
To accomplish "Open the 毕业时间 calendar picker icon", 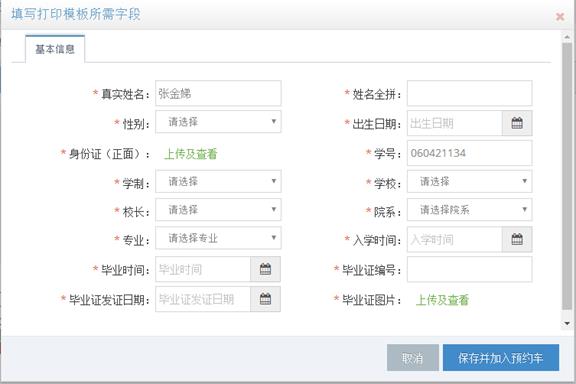I will (265, 269).
